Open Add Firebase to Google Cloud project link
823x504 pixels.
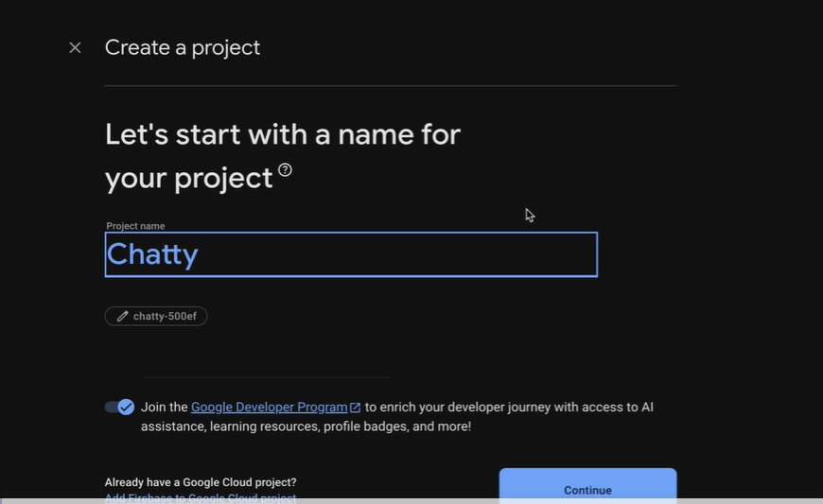click(x=201, y=497)
